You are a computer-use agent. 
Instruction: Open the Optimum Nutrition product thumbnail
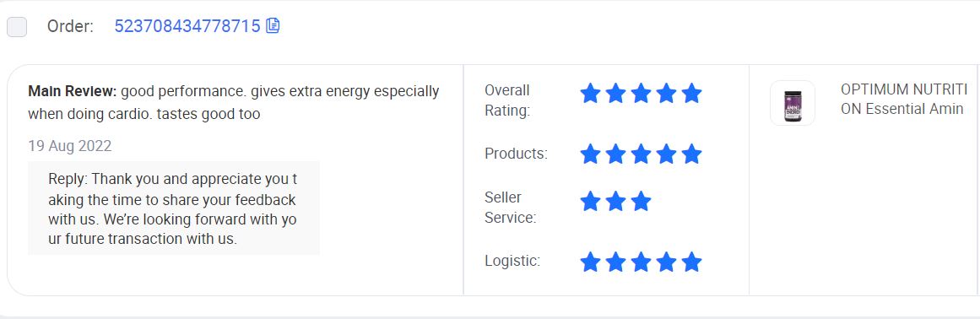point(793,103)
